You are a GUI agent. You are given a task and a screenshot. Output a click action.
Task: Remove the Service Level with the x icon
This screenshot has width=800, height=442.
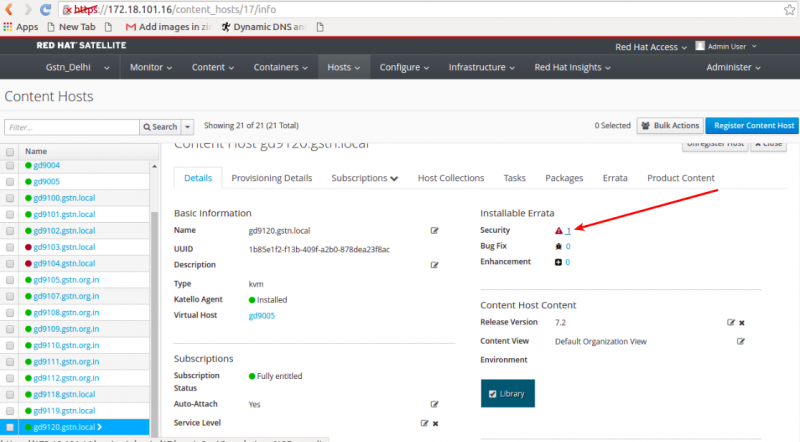435,424
